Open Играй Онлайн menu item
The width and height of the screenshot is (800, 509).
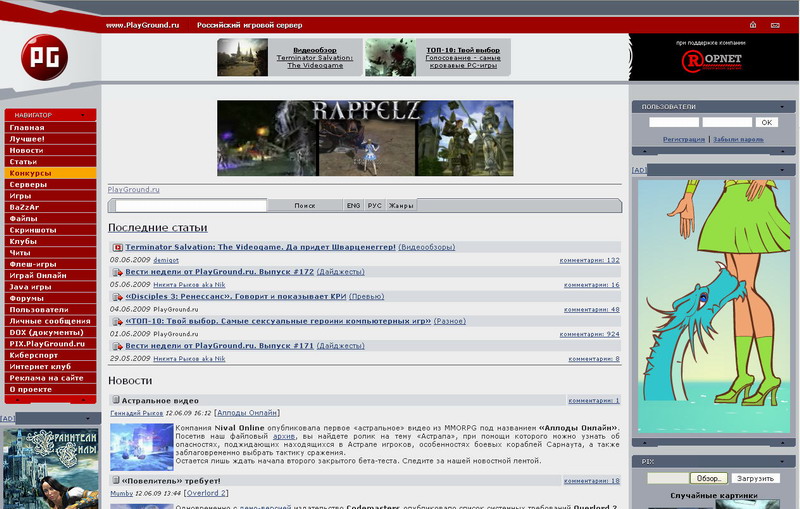pos(51,275)
